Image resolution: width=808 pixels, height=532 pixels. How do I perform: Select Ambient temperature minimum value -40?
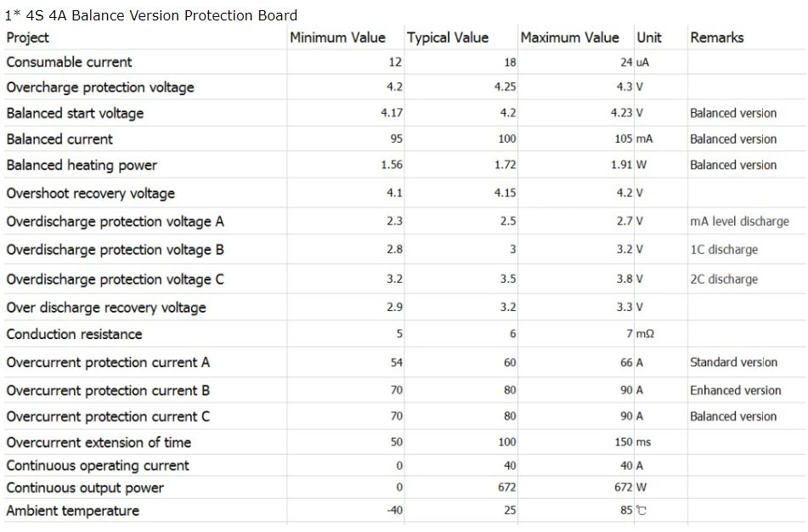(x=395, y=511)
